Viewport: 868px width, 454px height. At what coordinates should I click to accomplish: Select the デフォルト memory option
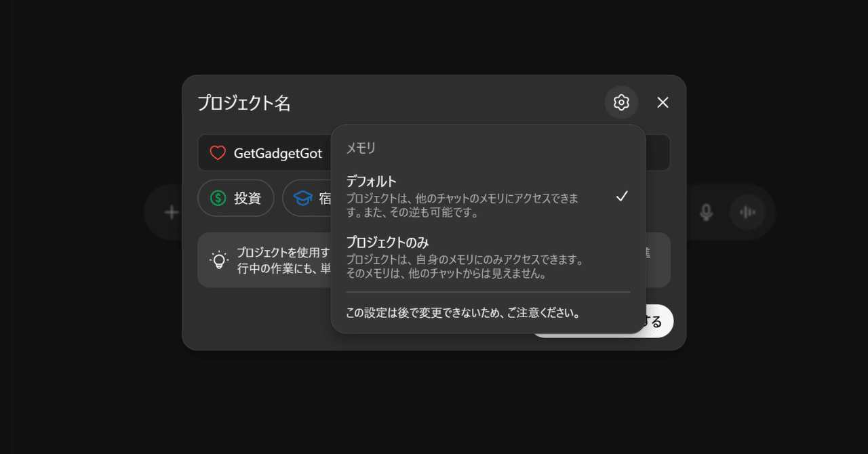click(x=372, y=182)
